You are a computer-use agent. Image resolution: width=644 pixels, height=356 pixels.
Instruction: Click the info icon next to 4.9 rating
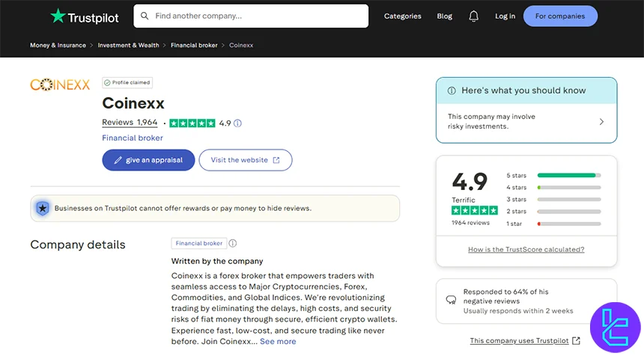click(x=237, y=123)
